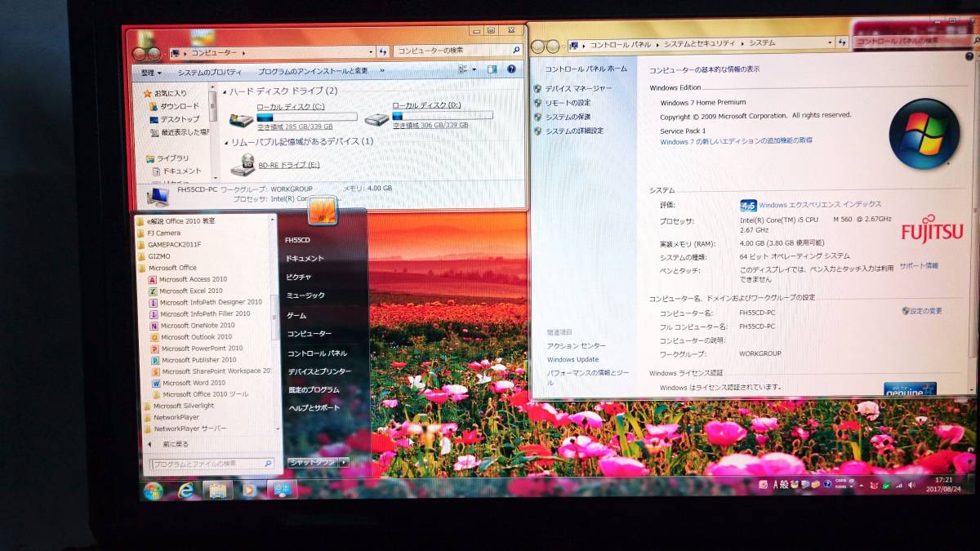This screenshot has height=551, width=980.
Task: Expand the FJ Camera program folder
Action: [x=158, y=233]
